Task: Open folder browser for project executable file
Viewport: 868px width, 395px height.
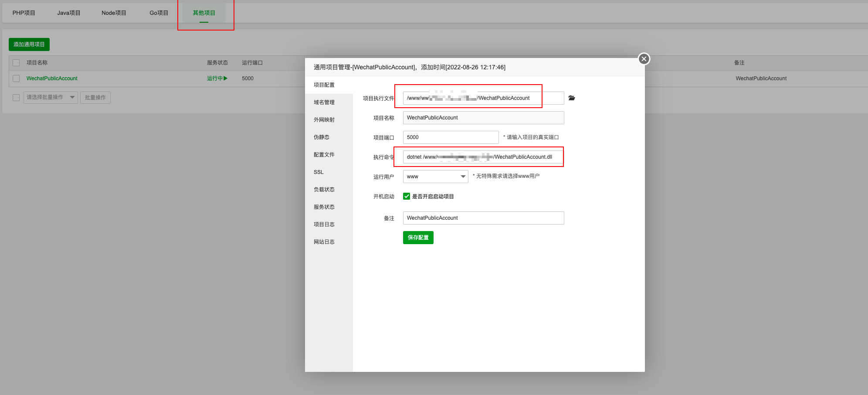Action: point(572,98)
